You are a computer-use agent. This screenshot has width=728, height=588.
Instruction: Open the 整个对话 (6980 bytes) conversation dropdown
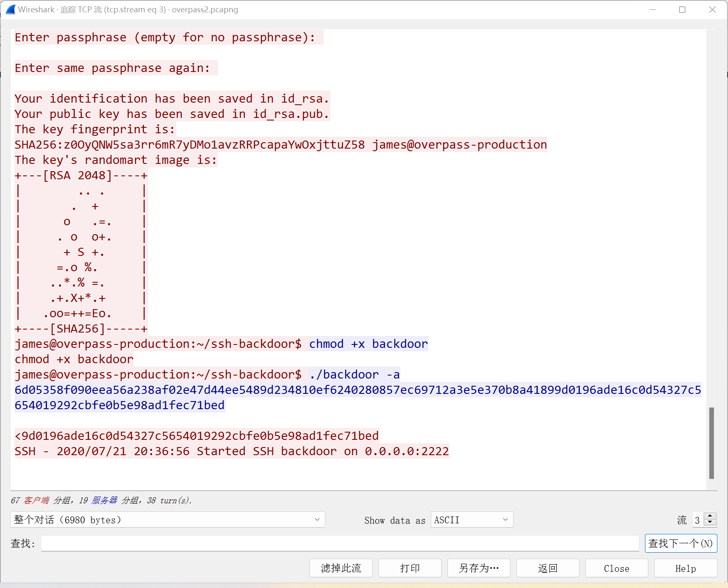pyautogui.click(x=167, y=519)
